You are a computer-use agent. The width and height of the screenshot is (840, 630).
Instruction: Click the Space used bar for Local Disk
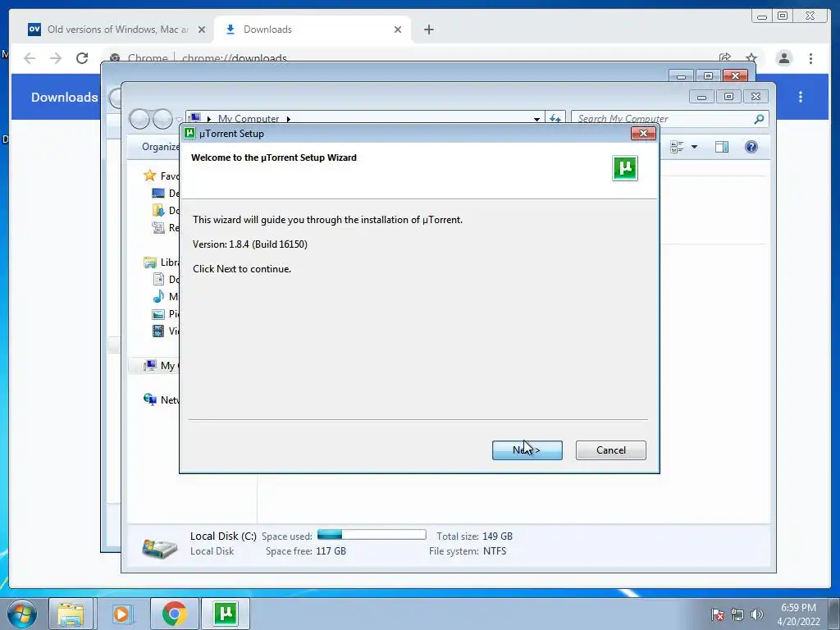click(372, 535)
